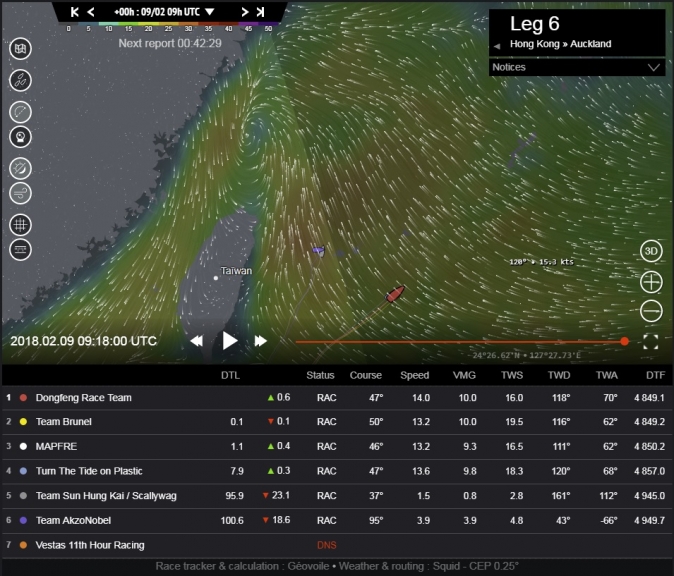
Task: Click Hong Kong » Auckland route label
Action: coord(561,44)
